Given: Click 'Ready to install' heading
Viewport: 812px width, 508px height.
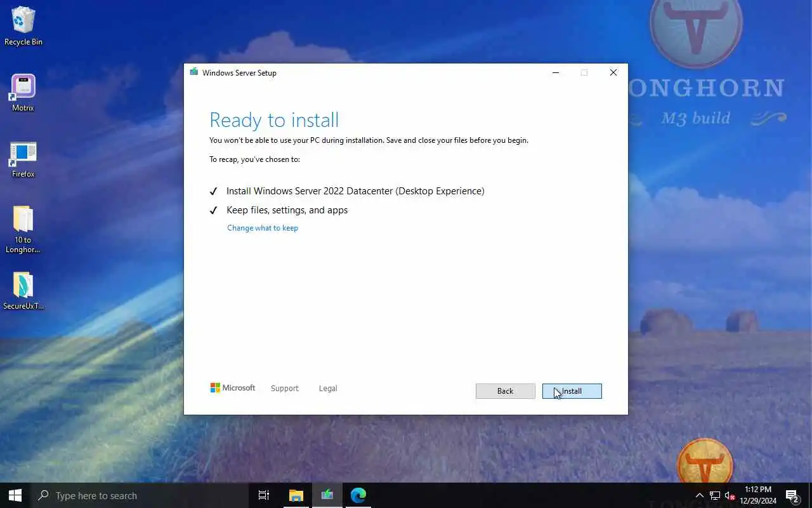Looking at the screenshot, I should 274,120.
